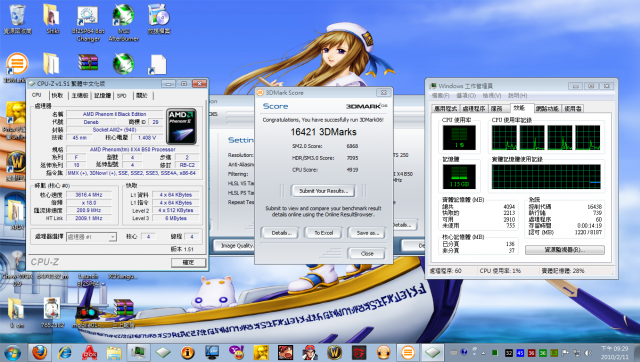Click the AMD Phenom II Black Edition name field
The height and width of the screenshot is (362, 640).
(114, 114)
